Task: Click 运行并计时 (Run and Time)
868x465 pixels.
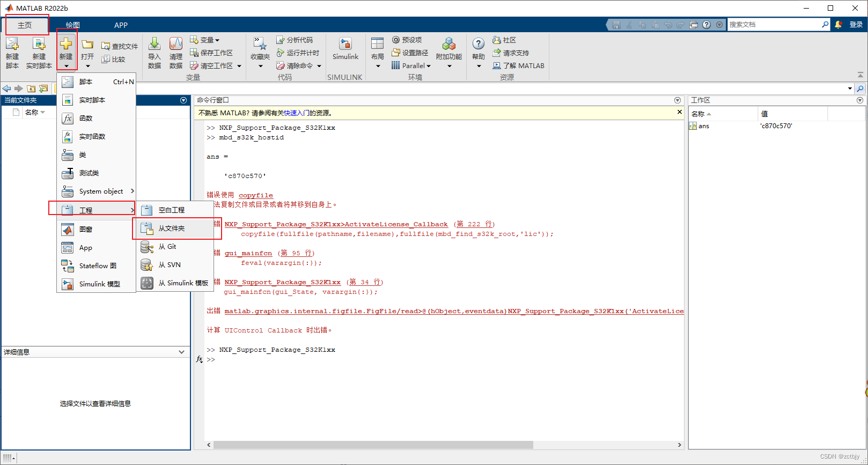Action: (x=298, y=53)
